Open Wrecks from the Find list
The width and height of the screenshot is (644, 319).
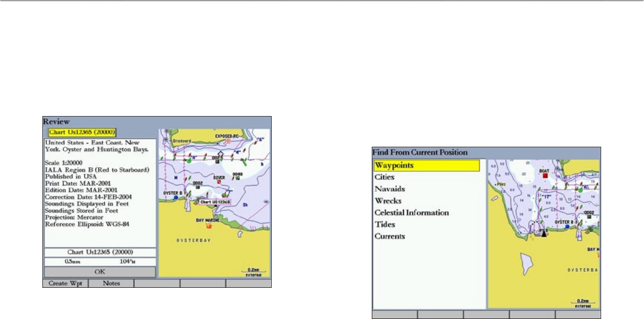click(388, 201)
